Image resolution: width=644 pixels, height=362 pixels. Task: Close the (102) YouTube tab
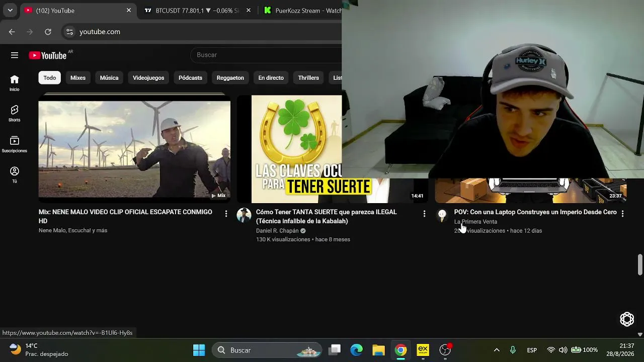(x=129, y=10)
